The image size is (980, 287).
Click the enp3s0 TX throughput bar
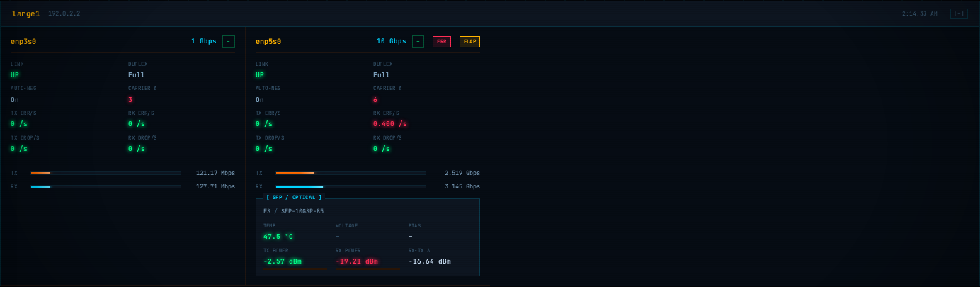(106, 173)
